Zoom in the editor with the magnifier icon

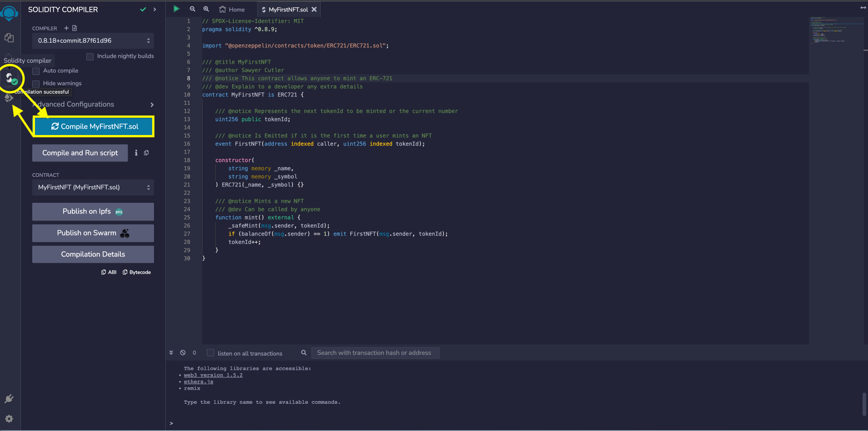206,9
